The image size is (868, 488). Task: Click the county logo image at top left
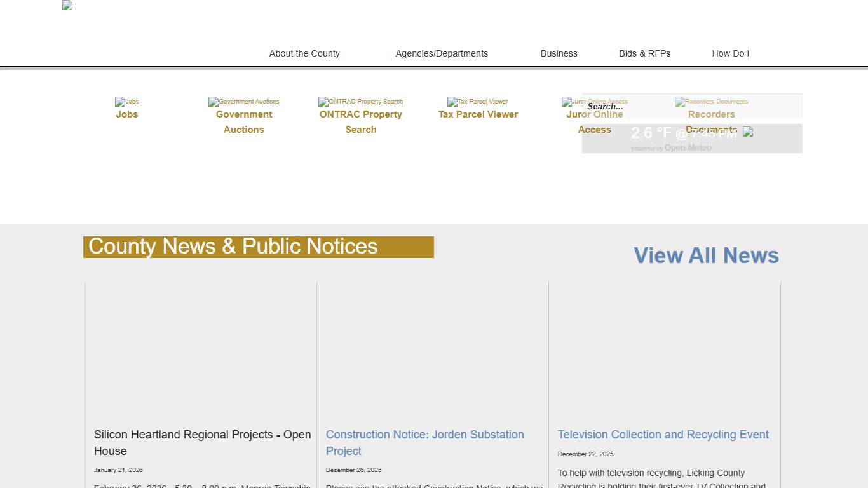tap(67, 6)
